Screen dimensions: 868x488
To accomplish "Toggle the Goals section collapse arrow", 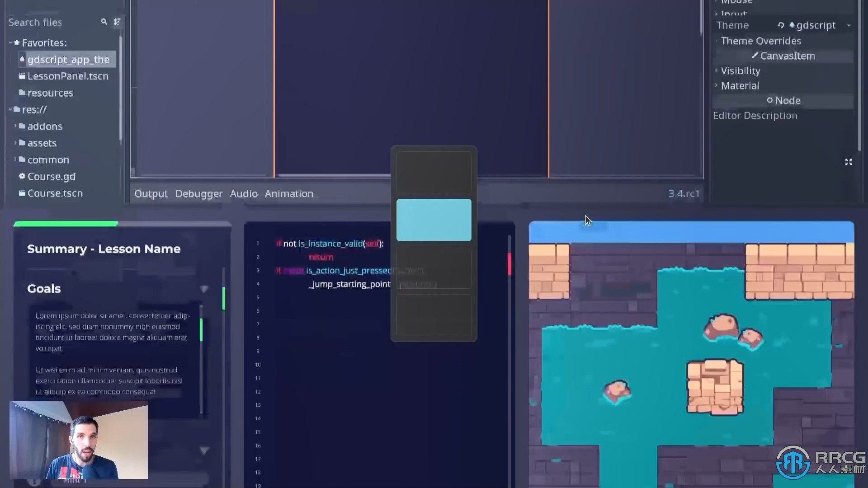I will [x=204, y=288].
